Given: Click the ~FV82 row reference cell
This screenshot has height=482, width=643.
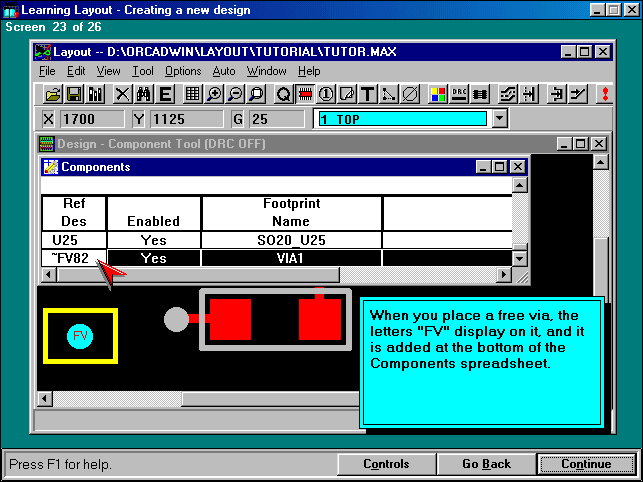Looking at the screenshot, I should click(71, 258).
